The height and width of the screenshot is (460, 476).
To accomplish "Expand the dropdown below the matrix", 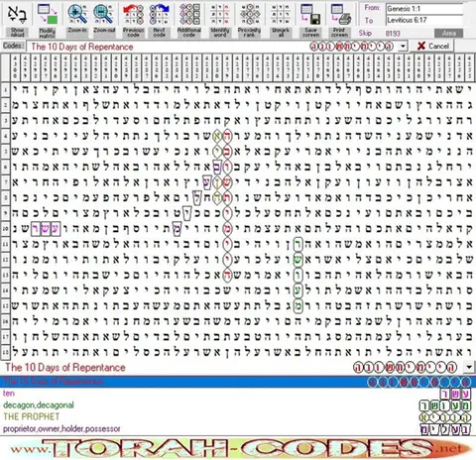I will [x=469, y=367].
